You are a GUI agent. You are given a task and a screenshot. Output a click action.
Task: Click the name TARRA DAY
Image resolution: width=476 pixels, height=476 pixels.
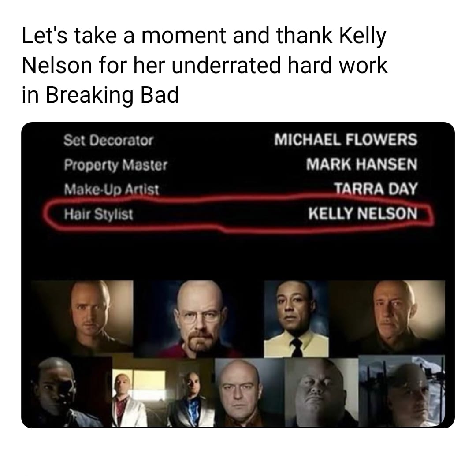[376, 189]
